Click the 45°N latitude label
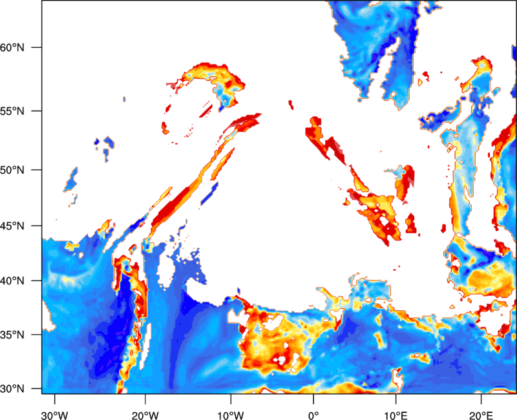 [x=12, y=226]
